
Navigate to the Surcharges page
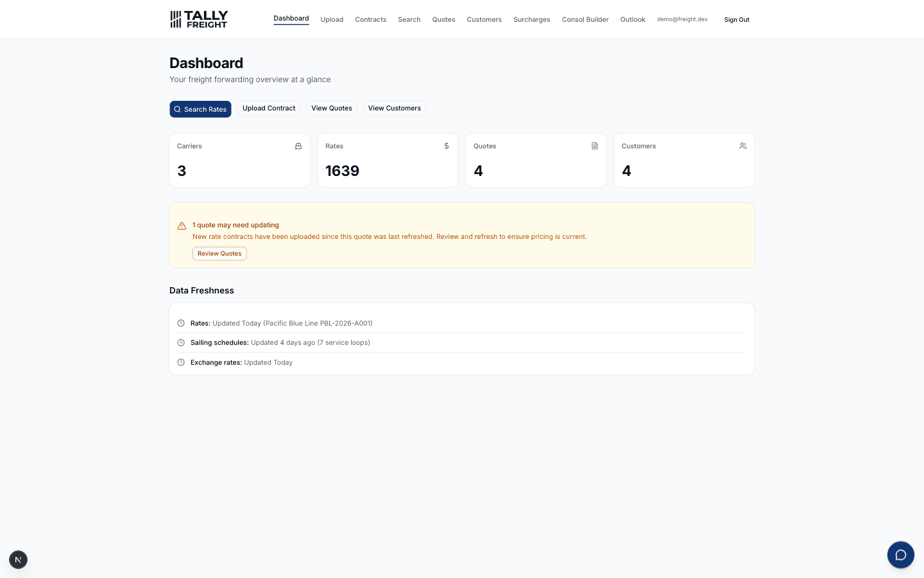coord(531,19)
